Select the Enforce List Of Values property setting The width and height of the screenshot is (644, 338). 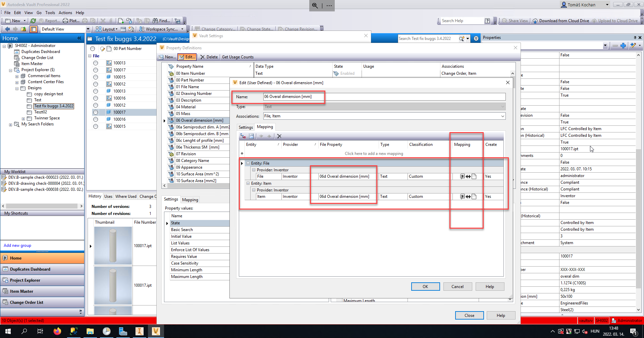pos(190,249)
